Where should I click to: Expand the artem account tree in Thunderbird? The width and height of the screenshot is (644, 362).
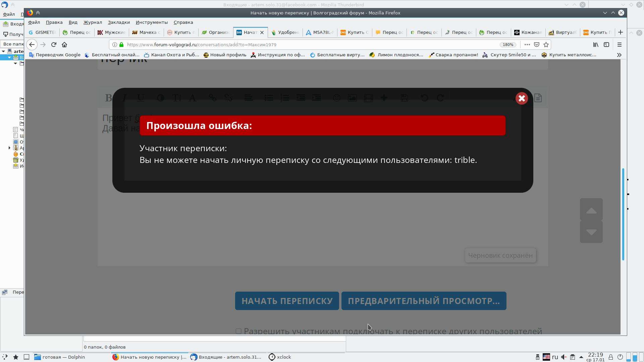3,51
